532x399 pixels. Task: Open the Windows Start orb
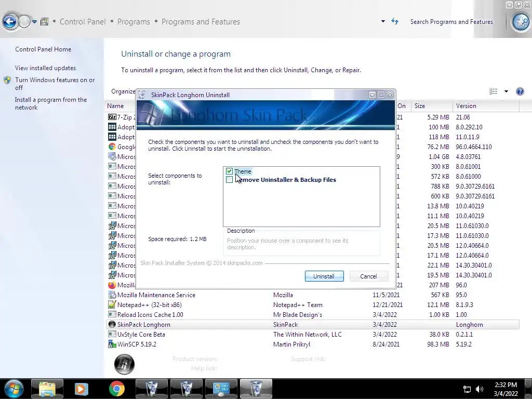(14, 389)
